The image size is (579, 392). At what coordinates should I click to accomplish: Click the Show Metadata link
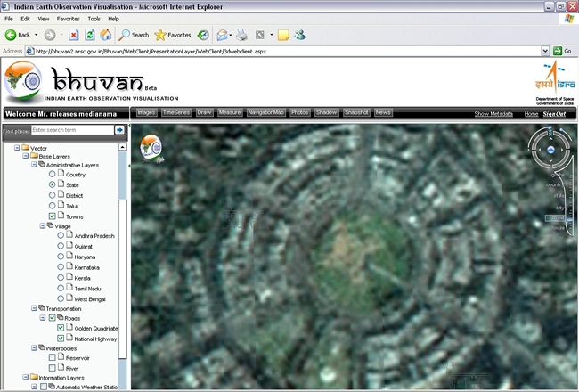point(493,114)
